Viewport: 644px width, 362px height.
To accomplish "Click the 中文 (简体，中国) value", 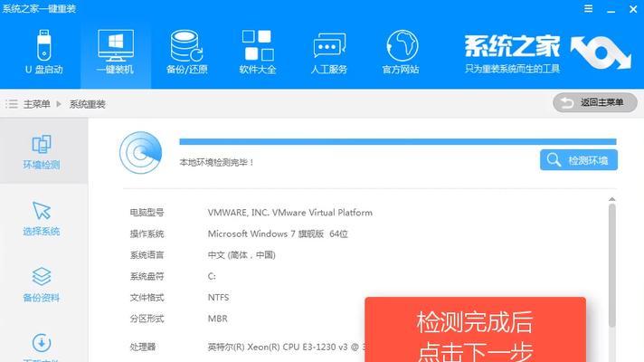I will pos(241,255).
